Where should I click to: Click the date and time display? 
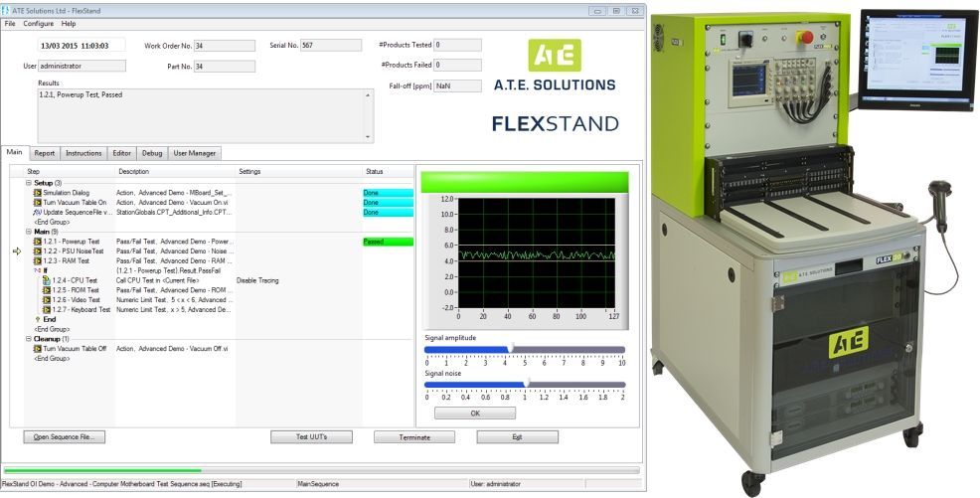click(82, 46)
